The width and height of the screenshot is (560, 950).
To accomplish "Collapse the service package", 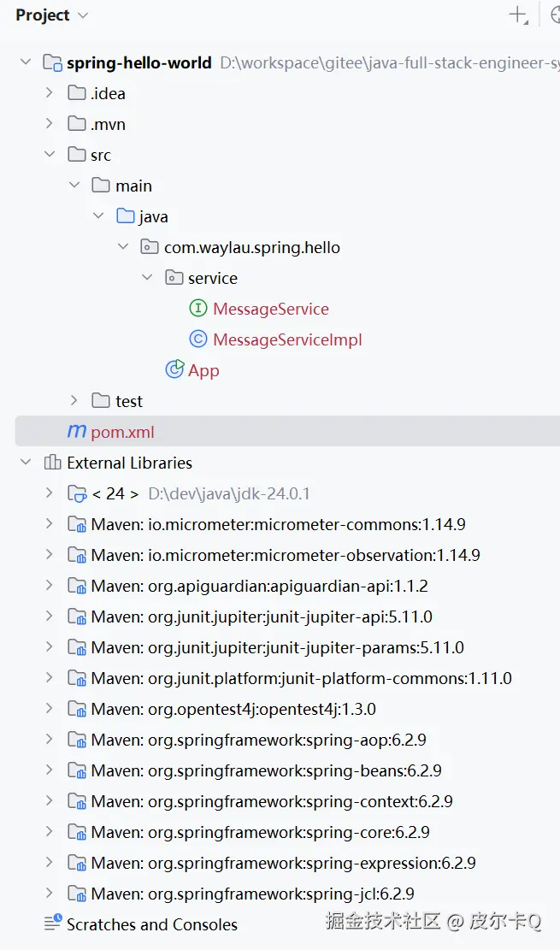I will click(147, 278).
